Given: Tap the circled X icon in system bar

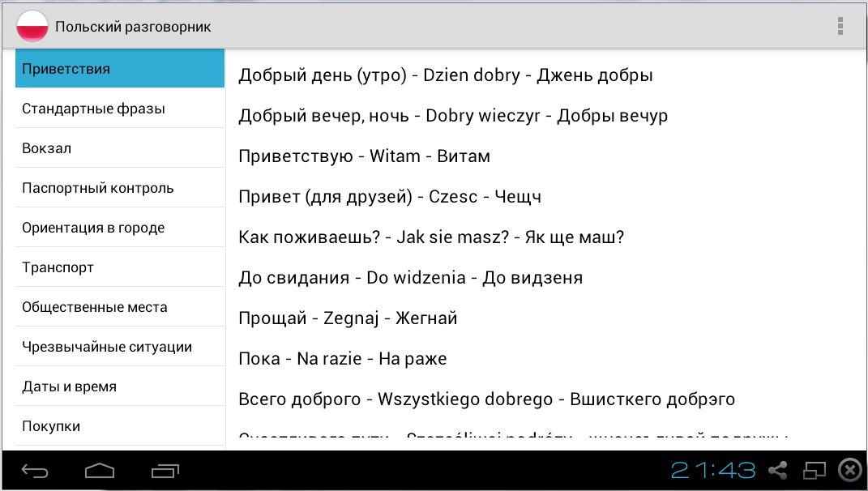Looking at the screenshot, I should coord(851,471).
